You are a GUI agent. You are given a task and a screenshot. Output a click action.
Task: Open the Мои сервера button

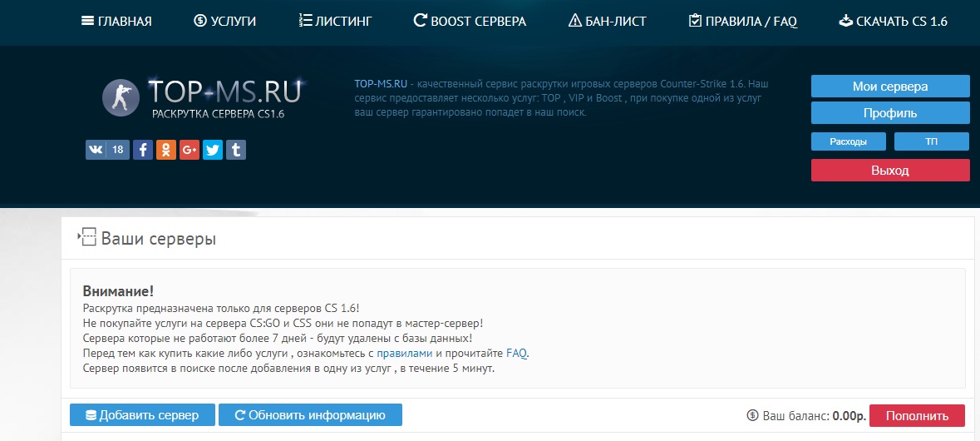[x=890, y=87]
